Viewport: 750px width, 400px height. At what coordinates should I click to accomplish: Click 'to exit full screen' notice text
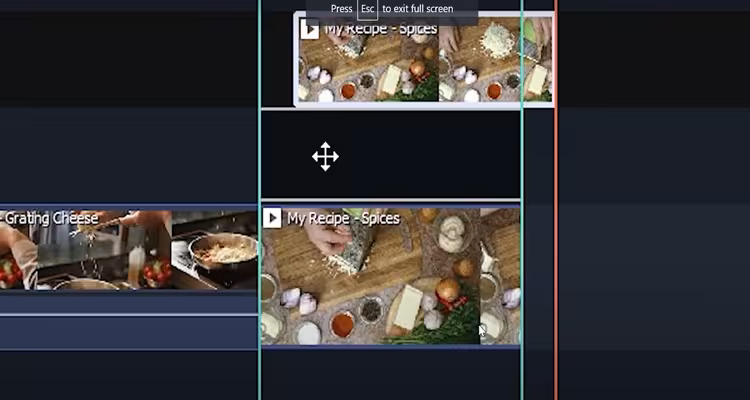click(x=418, y=9)
